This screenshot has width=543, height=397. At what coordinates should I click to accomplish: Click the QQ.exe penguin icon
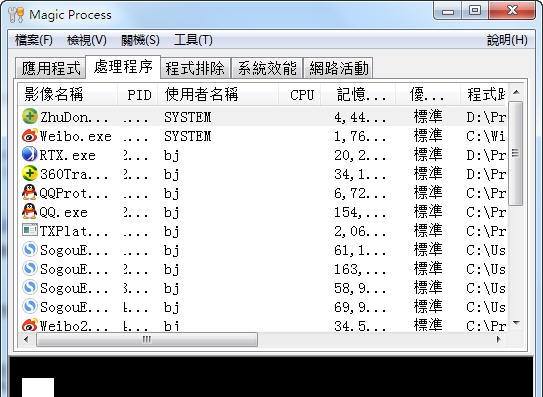[x=30, y=211]
